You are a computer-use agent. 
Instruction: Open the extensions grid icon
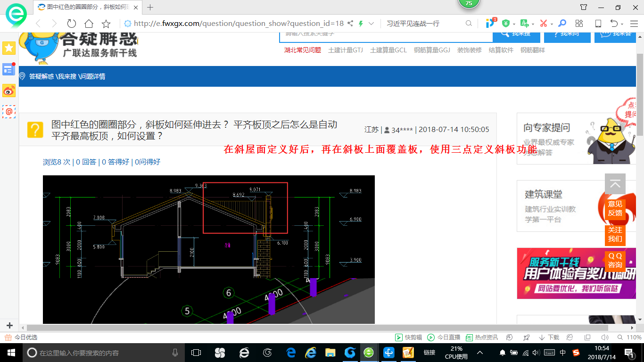pos(579,23)
